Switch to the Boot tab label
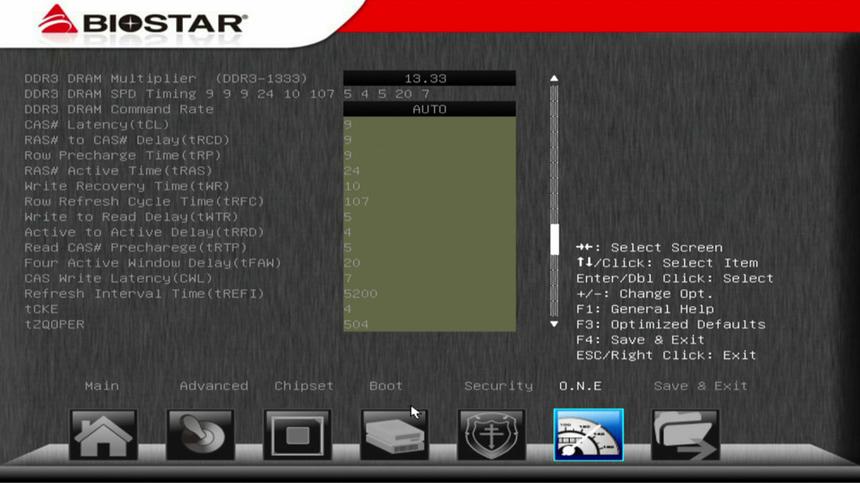The image size is (860, 483). [386, 386]
